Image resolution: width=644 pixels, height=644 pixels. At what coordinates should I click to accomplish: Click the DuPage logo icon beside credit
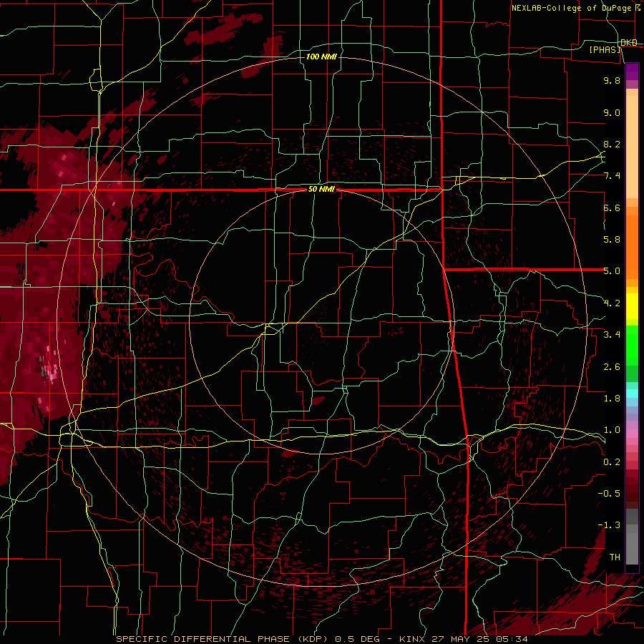tap(638, 7)
